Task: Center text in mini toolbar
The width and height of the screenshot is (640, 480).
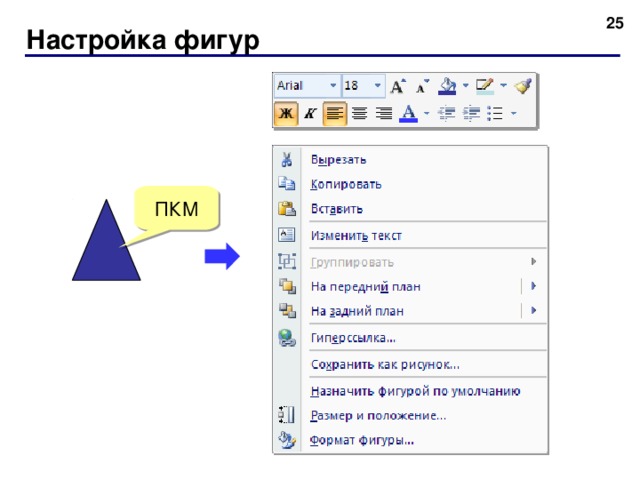Action: click(x=359, y=113)
